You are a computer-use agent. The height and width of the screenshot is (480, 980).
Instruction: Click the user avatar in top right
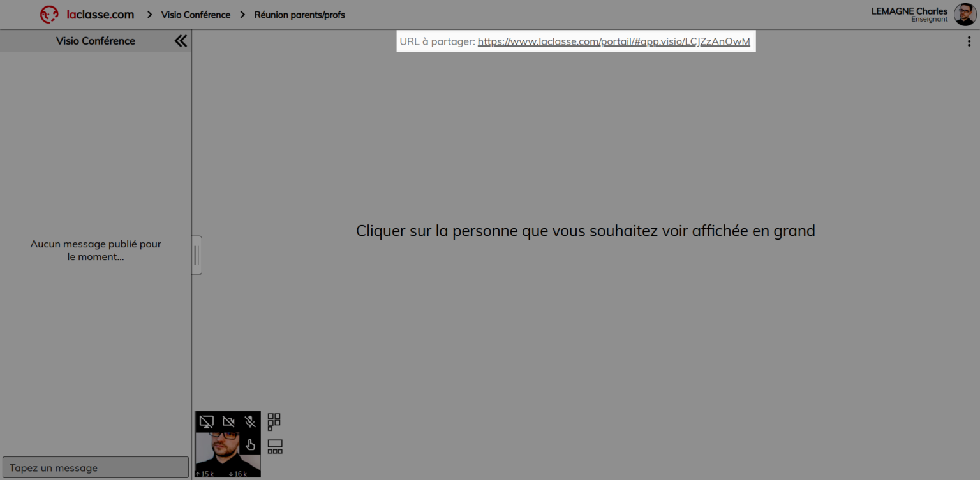pos(965,14)
